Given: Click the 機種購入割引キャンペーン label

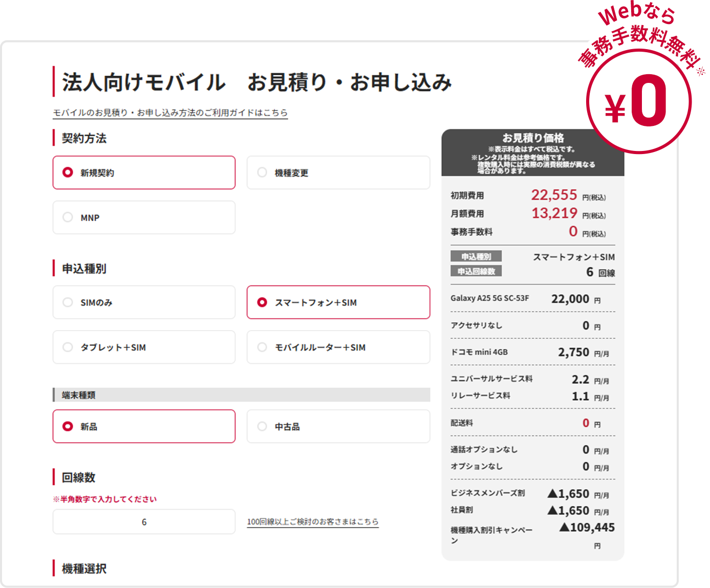Looking at the screenshot, I should coord(491,535).
